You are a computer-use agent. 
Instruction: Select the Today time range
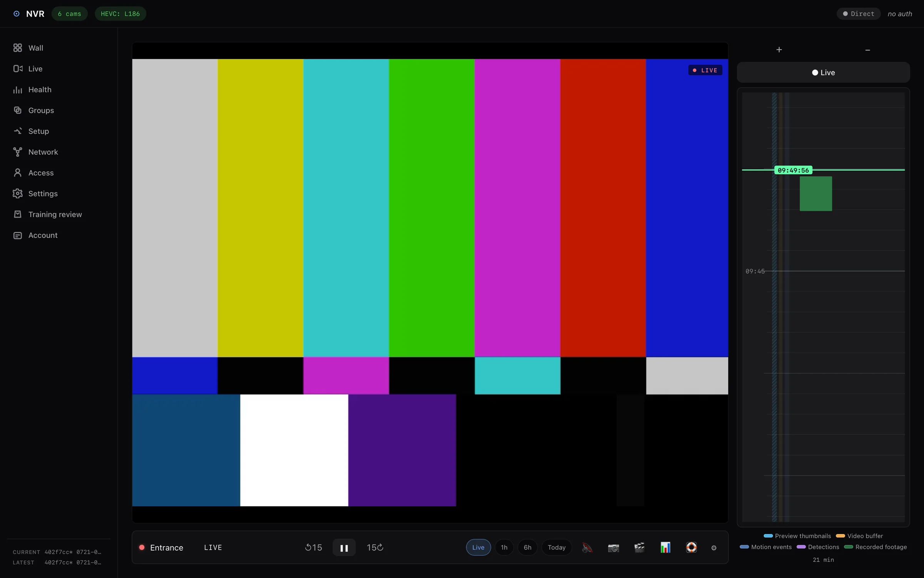coord(556,547)
